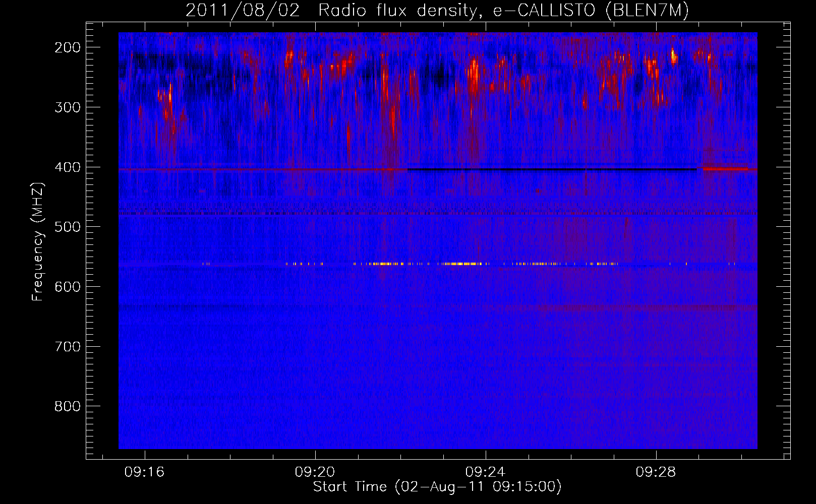The image size is (816, 504).
Task: Click the 300 frequency tick label
Action: click(x=68, y=107)
